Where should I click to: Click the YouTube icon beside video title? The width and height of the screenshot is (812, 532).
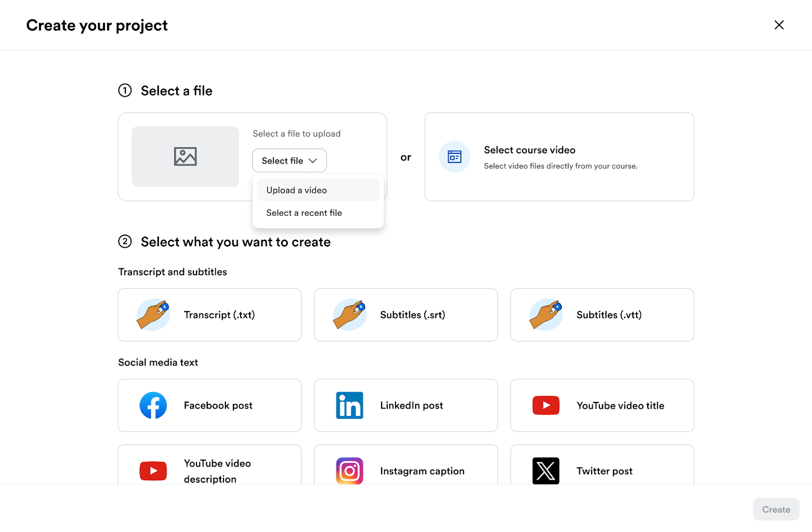[x=546, y=405]
